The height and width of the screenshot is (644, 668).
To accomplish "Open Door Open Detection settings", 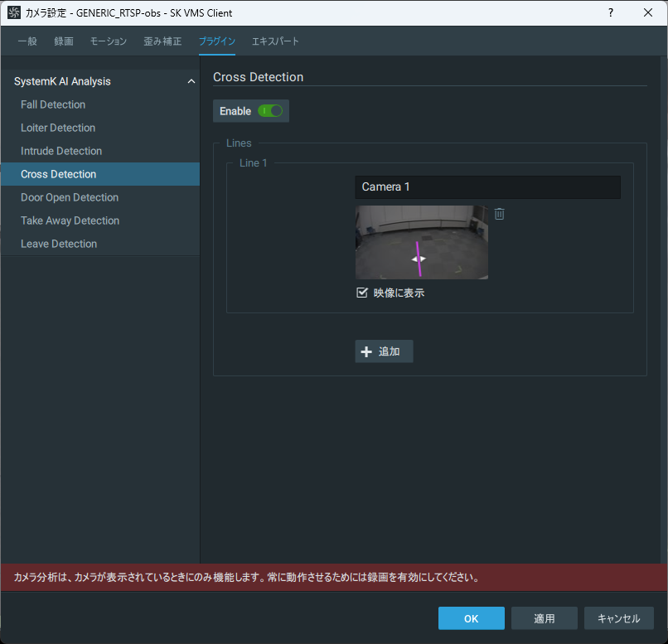I will pos(100,197).
